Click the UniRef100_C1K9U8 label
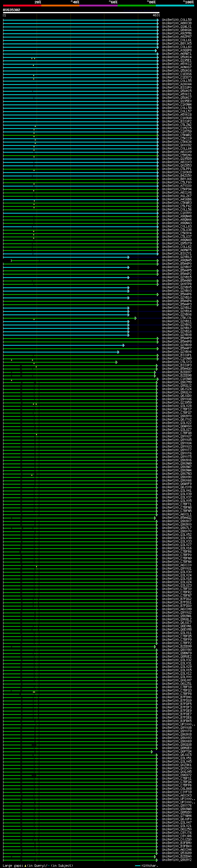Image resolution: width=197 pixels, height=868 pixels. pyautogui.click(x=176, y=118)
